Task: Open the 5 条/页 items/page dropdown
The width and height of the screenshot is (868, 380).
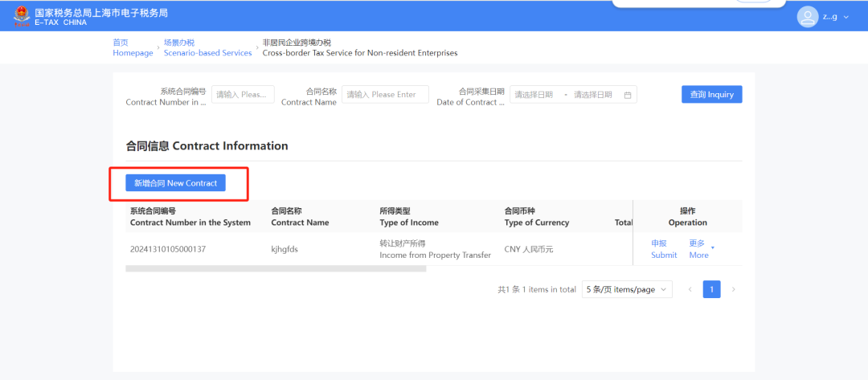Action: tap(627, 289)
